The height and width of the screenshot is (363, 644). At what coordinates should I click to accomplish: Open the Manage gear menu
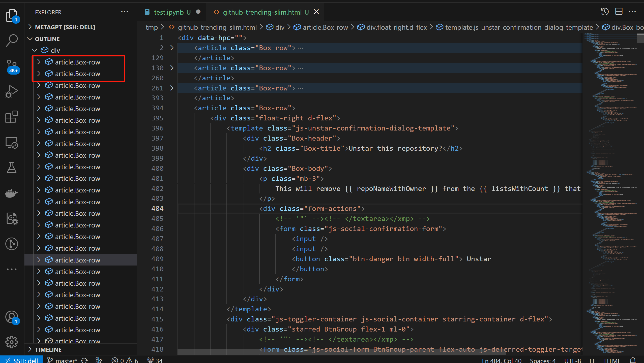tap(12, 342)
